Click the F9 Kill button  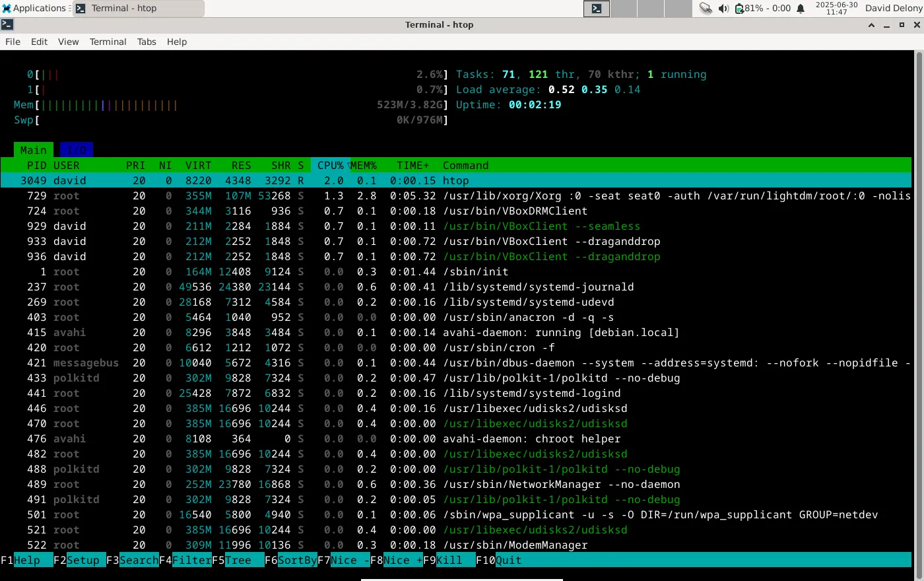449,560
